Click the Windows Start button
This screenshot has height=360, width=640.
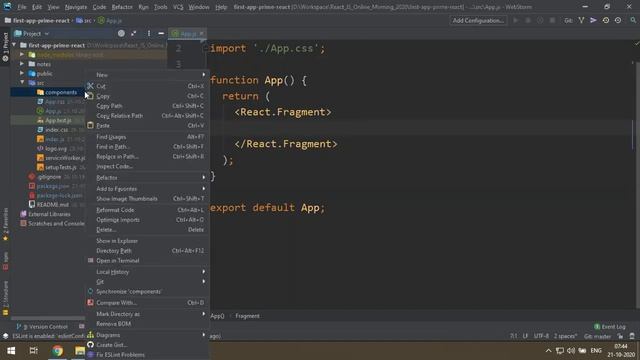tap(11, 351)
